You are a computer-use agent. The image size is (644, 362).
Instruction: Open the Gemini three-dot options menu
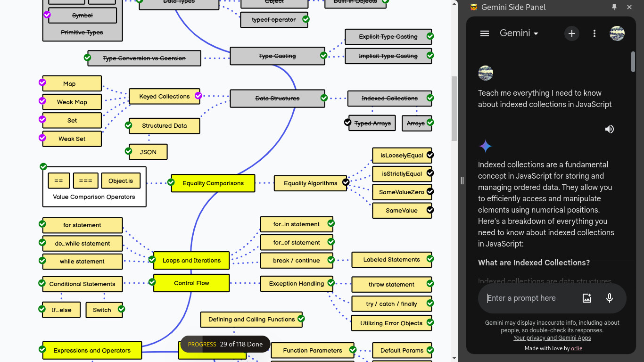[594, 33]
